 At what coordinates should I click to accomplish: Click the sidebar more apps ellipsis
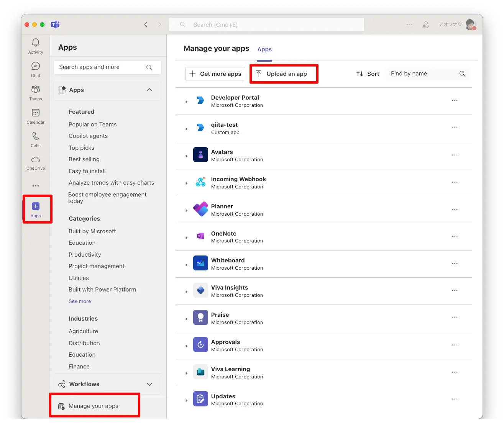tap(36, 186)
